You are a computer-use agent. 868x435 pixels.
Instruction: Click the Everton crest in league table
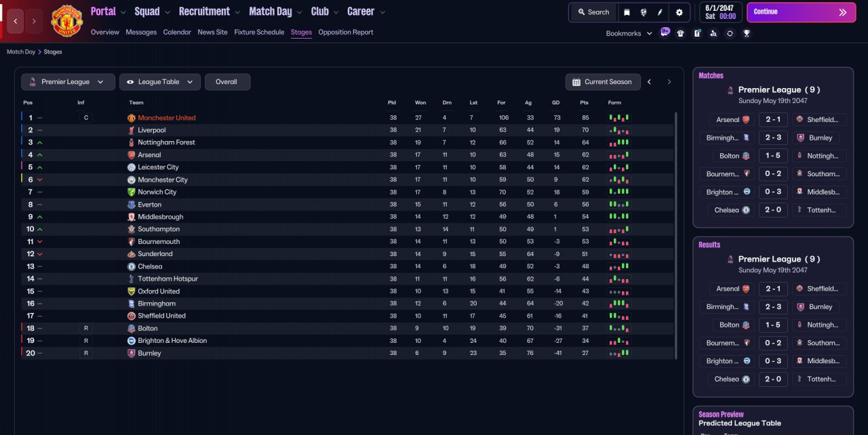point(132,205)
